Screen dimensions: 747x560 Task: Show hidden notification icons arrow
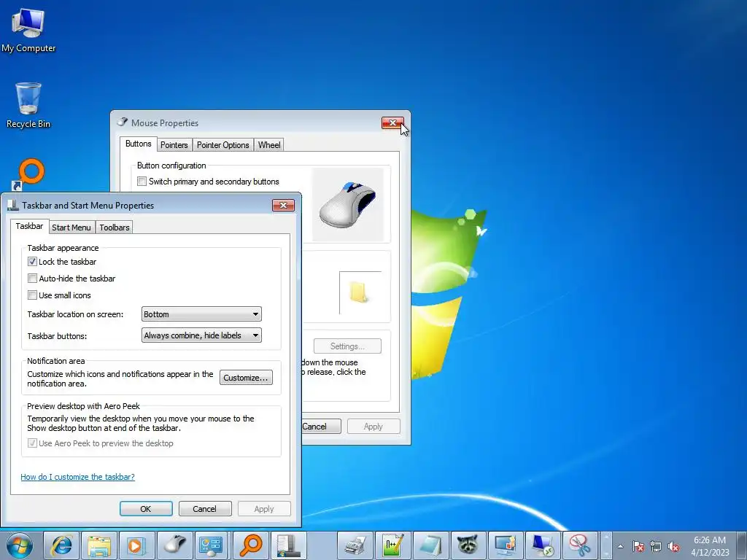click(x=620, y=546)
